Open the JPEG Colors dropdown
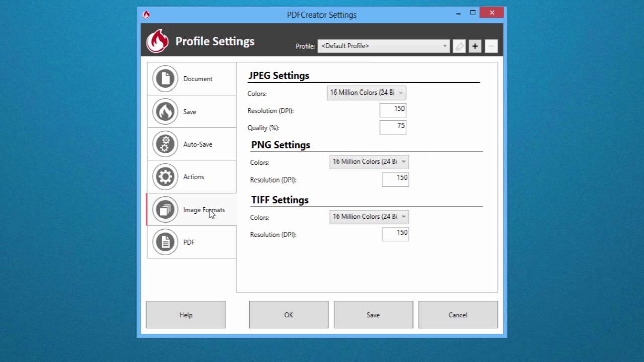Viewport: 644px width, 362px height. 366,93
